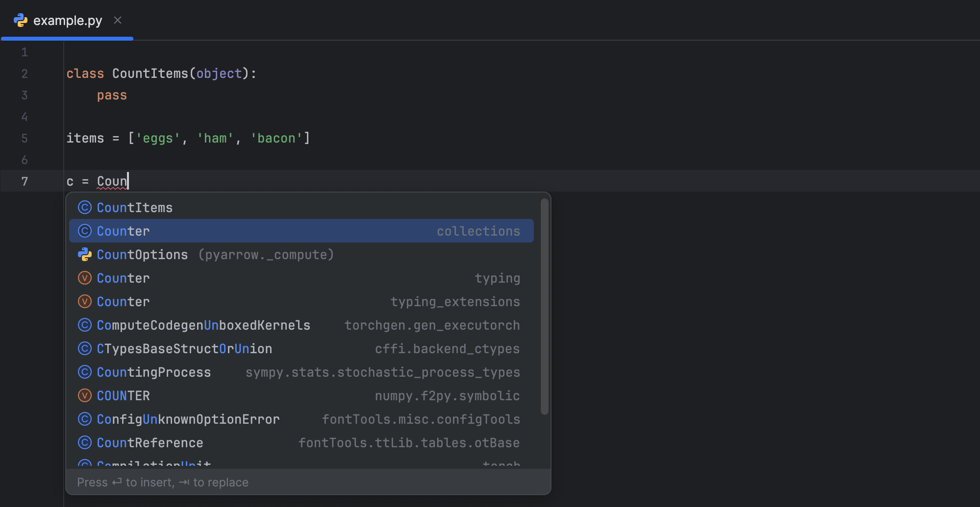Choose CTypesBaseStructOrUnion completion entry
This screenshot has width=980, height=507.
point(184,349)
